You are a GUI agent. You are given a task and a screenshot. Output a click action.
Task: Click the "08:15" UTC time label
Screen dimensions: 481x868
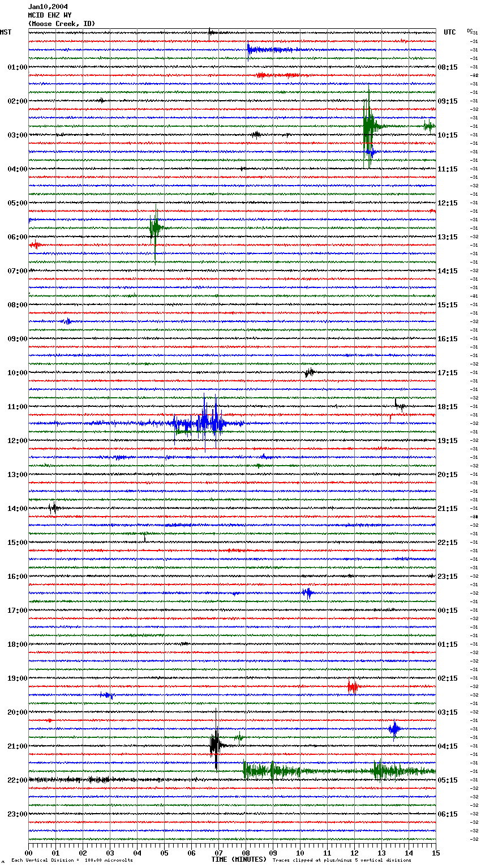(448, 67)
